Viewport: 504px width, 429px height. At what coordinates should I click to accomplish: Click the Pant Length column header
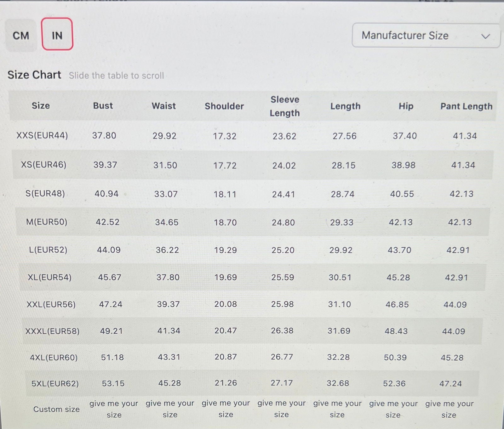[466, 106]
